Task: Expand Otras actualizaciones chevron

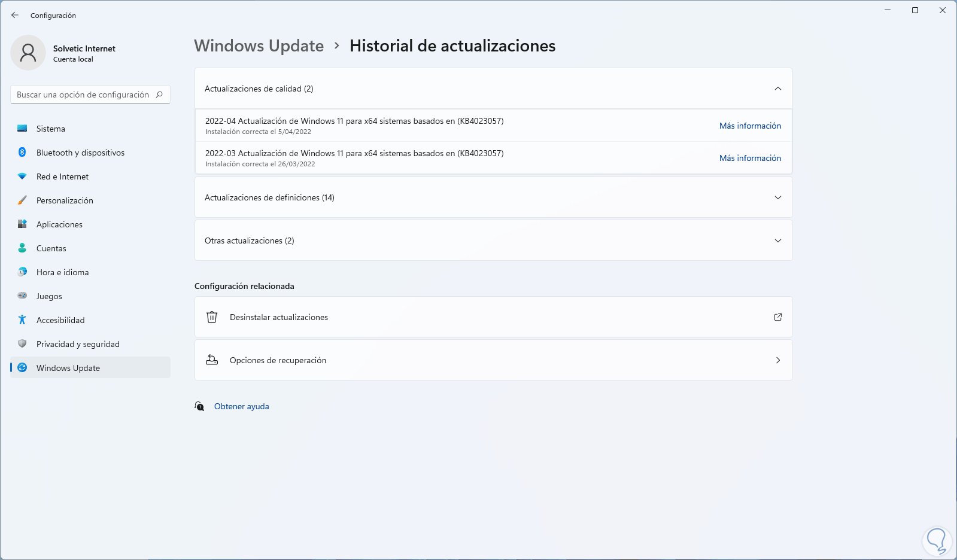Action: pos(778,241)
